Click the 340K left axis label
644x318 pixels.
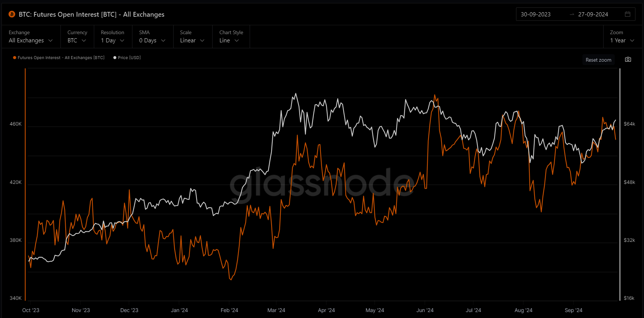coord(16,298)
